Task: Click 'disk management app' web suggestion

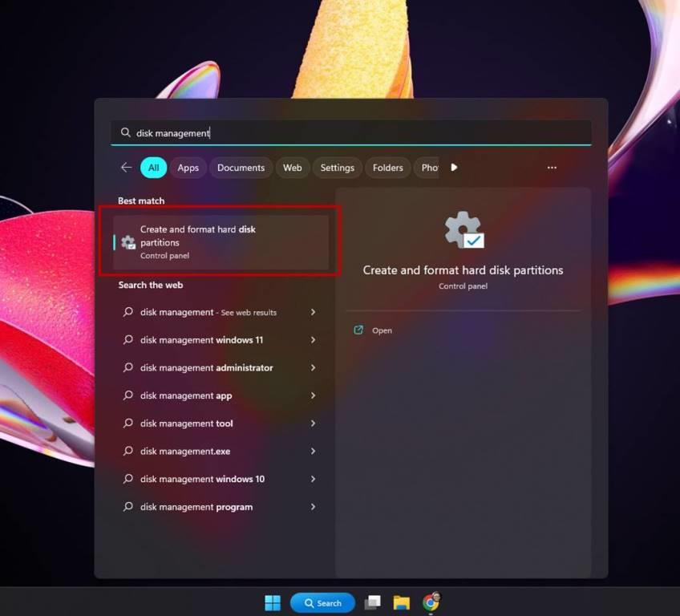Action: [x=186, y=395]
